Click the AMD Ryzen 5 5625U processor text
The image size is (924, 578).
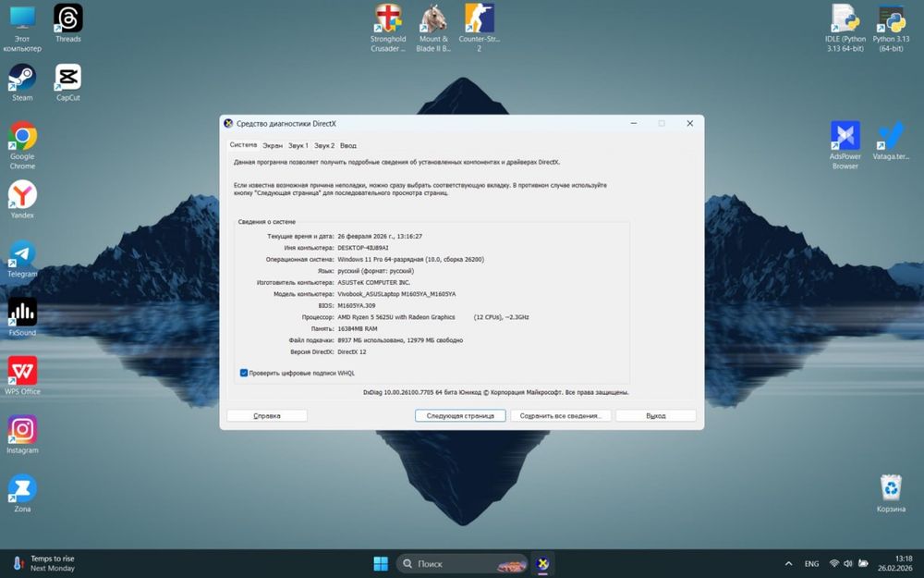click(396, 317)
